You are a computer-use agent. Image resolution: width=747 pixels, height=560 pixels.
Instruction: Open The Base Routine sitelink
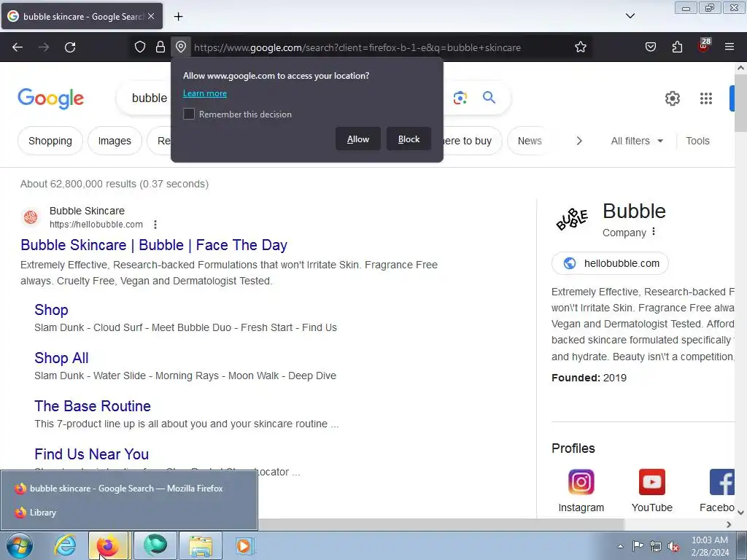point(93,405)
